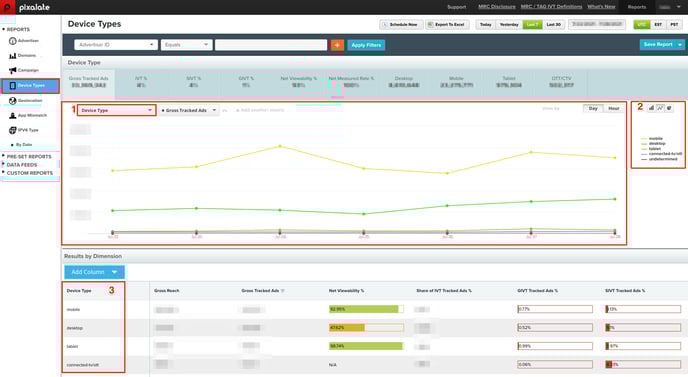Viewport: 688px width, 377px height.
Task: Open the Campaign report with megaphone icon
Action: click(x=24, y=70)
